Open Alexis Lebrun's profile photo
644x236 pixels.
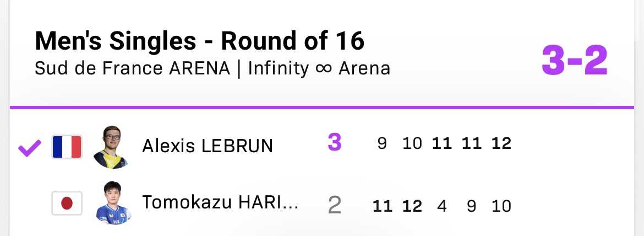coord(110,147)
